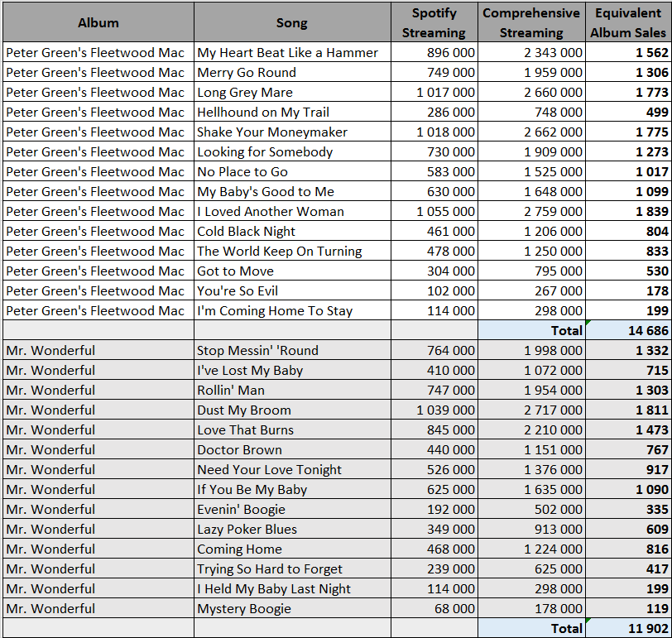The height and width of the screenshot is (638, 672).
Task: Click Spotify value 1 055 000
Action: [434, 211]
